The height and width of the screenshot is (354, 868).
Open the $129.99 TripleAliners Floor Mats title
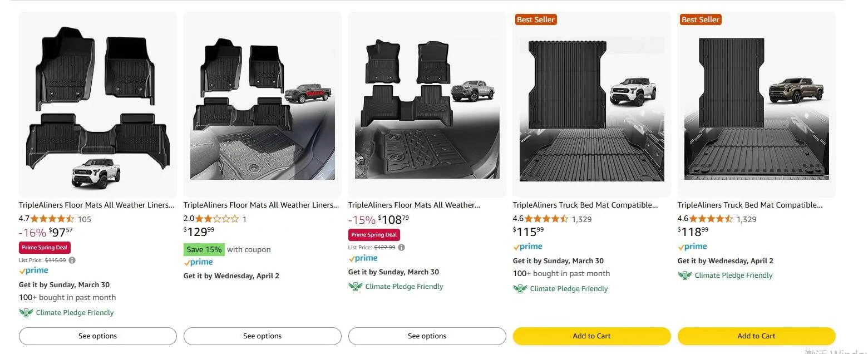[x=261, y=205]
